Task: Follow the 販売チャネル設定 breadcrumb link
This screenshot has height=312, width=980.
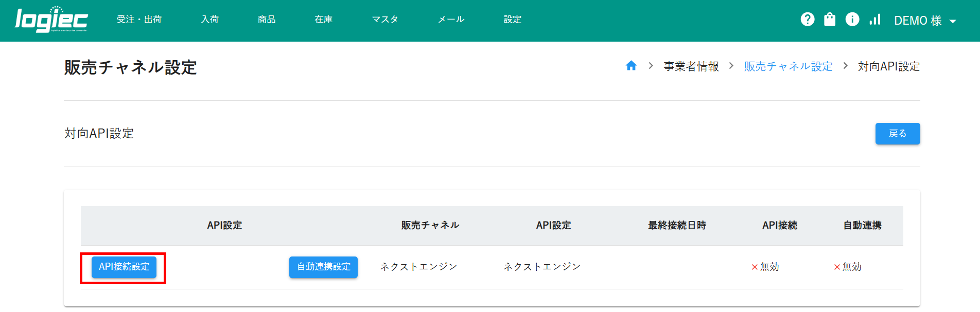Action: coord(787,66)
